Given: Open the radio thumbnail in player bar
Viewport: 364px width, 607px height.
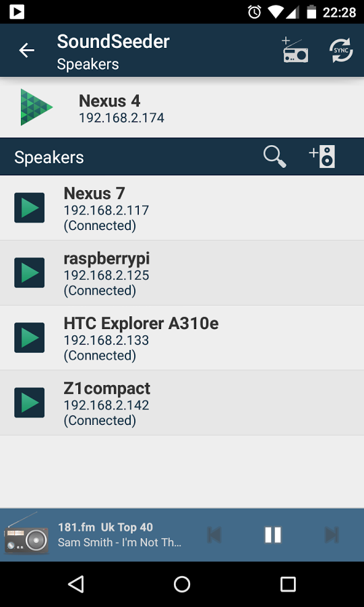Looking at the screenshot, I should tap(26, 533).
